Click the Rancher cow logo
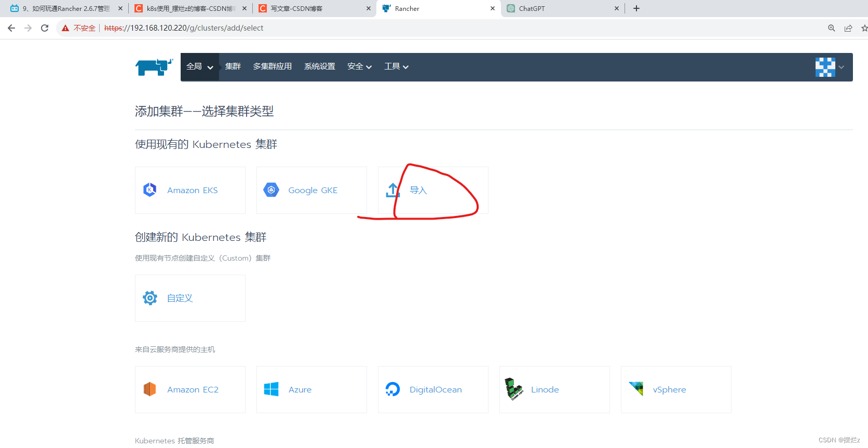This screenshot has width=868, height=448. [x=154, y=67]
